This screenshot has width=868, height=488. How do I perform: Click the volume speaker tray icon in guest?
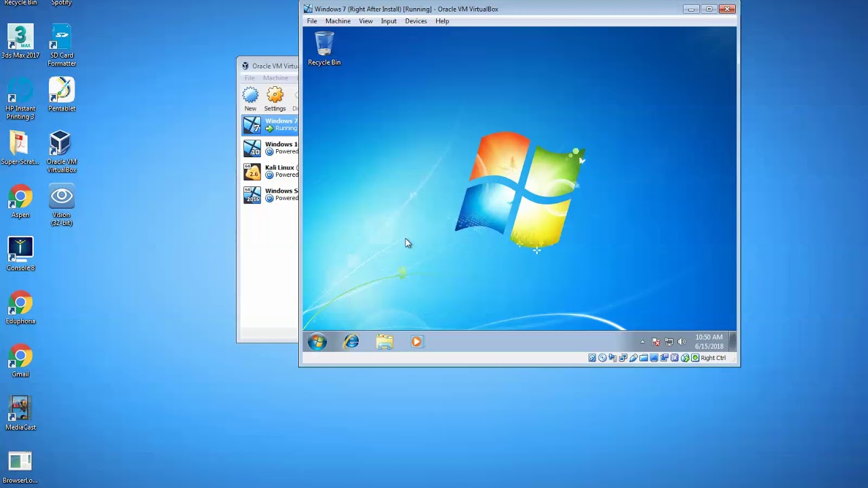(x=682, y=342)
